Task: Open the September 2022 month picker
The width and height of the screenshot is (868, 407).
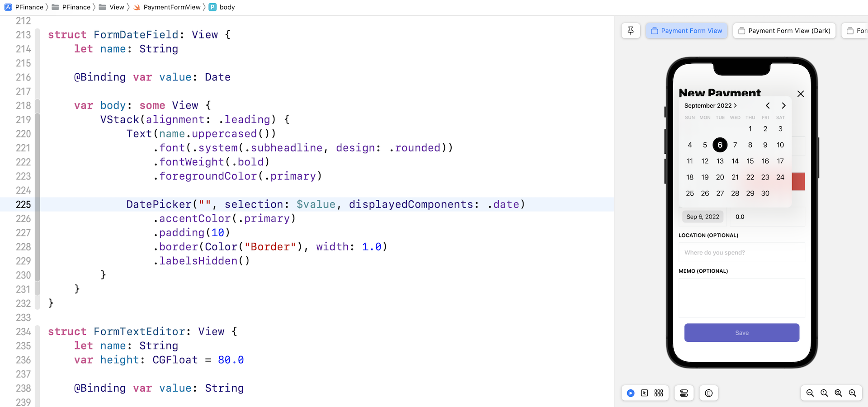Action: 710,105
